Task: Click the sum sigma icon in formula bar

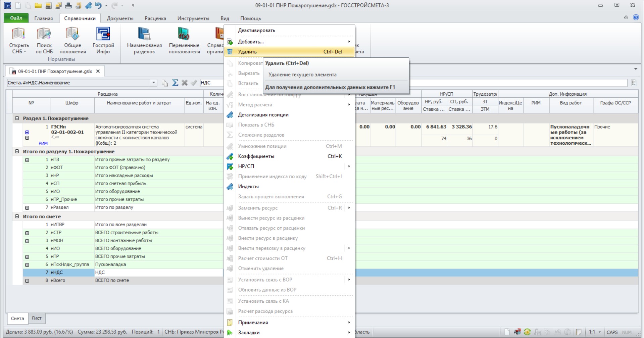Action: click(x=175, y=83)
